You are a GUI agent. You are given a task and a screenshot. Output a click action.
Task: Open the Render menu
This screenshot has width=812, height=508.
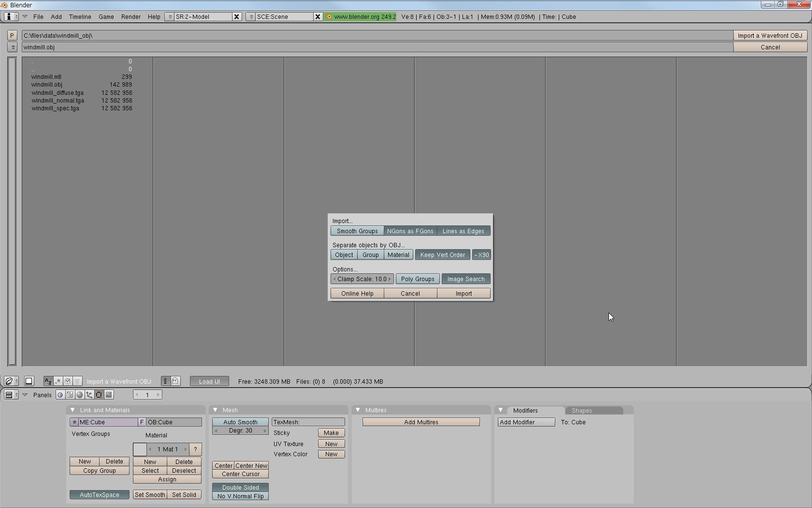click(130, 16)
